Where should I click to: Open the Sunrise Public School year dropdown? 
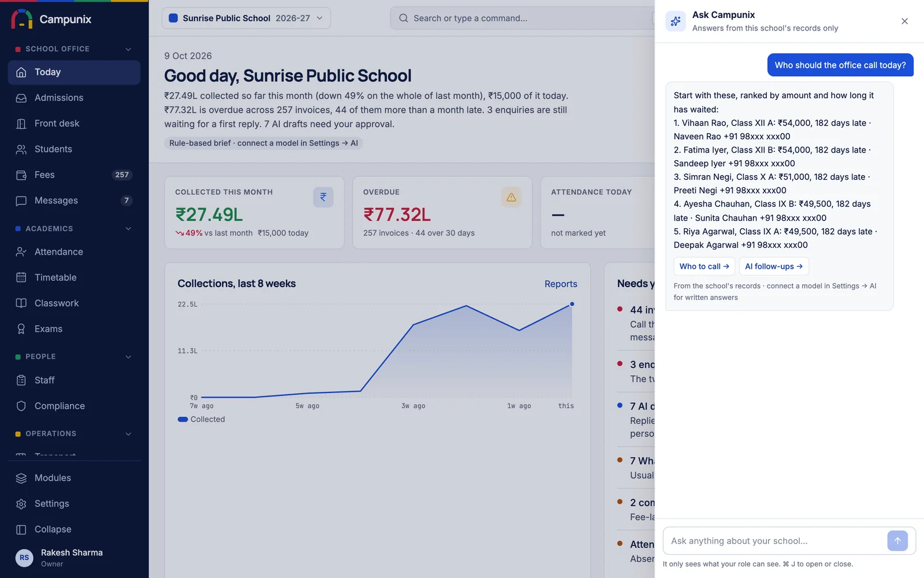247,18
